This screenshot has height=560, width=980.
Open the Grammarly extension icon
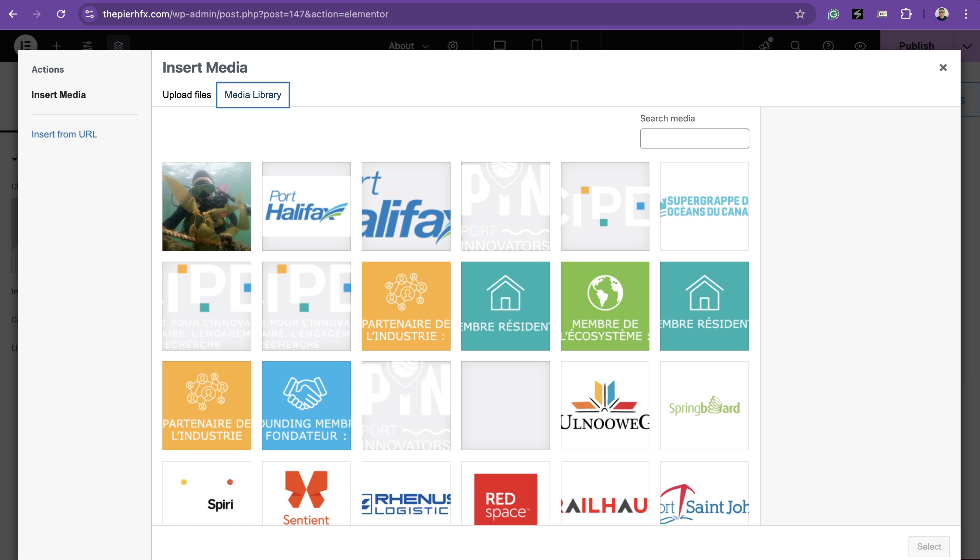[x=833, y=14]
